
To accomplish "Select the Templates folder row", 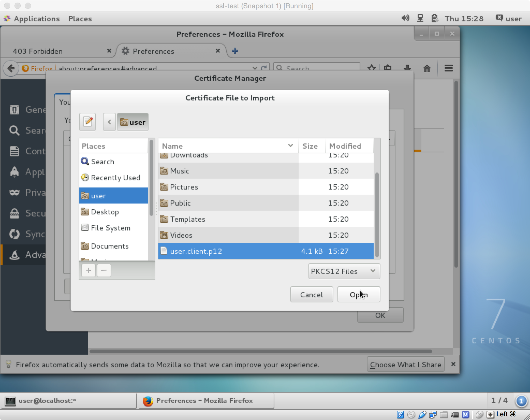I will tap(266, 219).
